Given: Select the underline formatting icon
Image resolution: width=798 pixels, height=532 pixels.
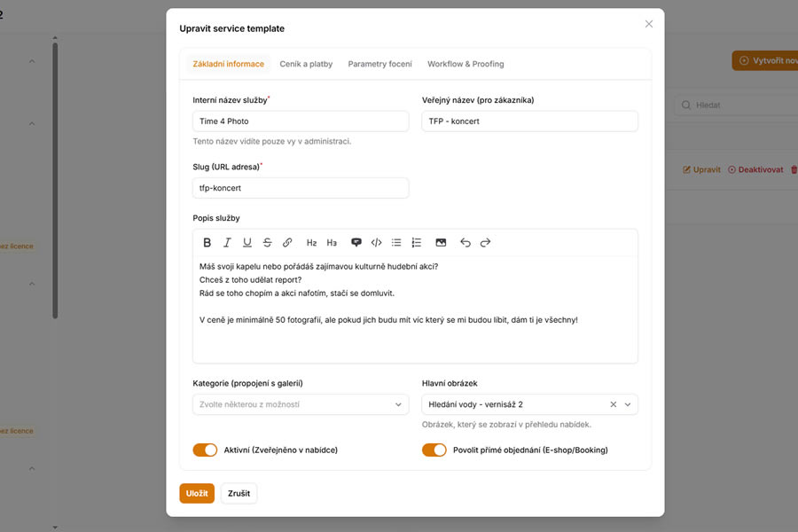Looking at the screenshot, I should pyautogui.click(x=247, y=242).
